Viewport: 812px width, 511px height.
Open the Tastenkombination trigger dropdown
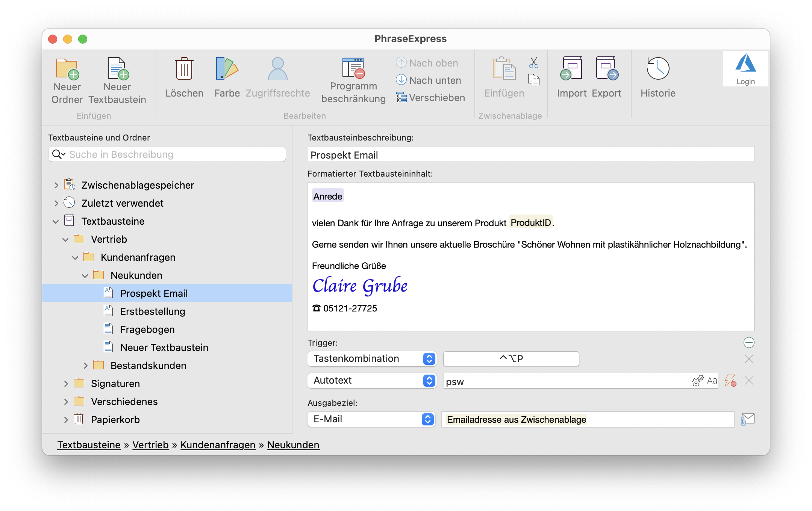372,358
